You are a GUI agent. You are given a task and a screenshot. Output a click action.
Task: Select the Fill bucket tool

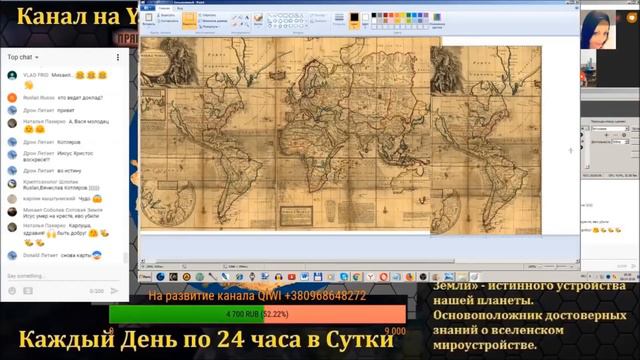click(241, 18)
